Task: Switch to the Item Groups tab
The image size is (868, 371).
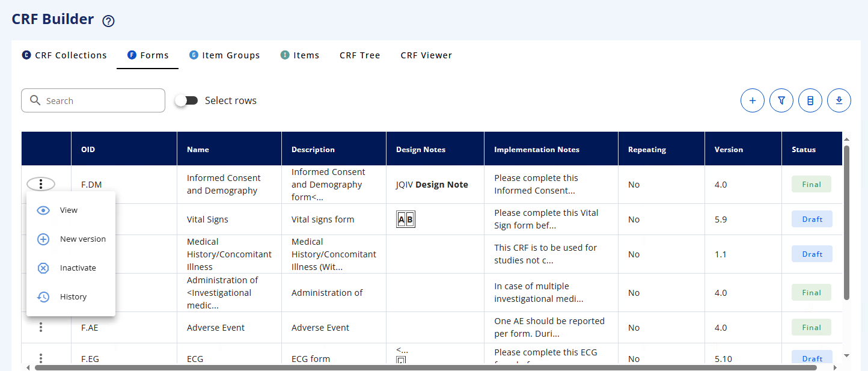Action: pos(224,55)
